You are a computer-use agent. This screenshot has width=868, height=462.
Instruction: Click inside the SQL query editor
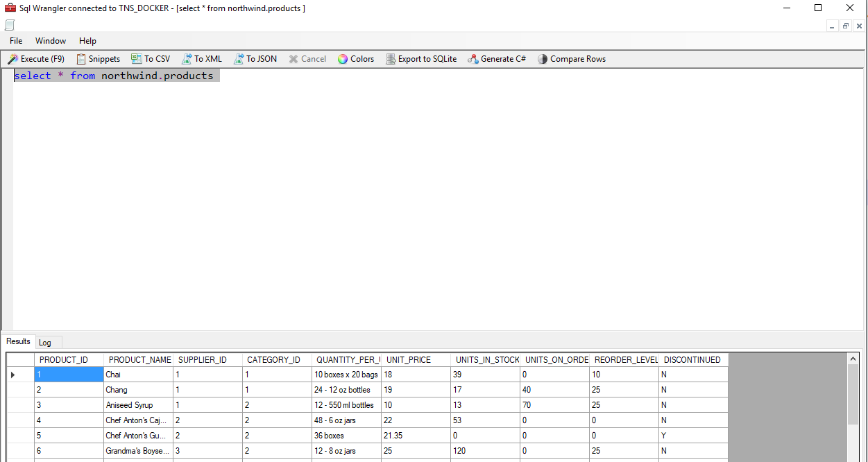(x=416, y=194)
